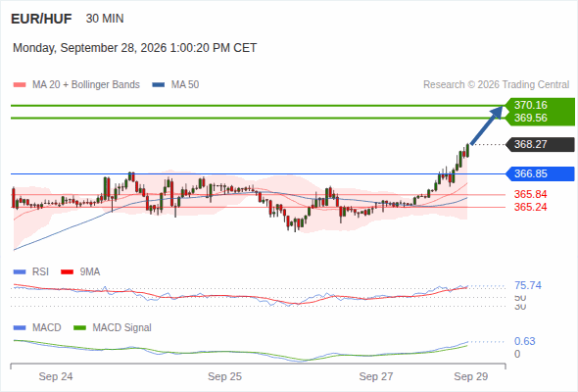Open the Trading Central research credit

pyautogui.click(x=496, y=85)
